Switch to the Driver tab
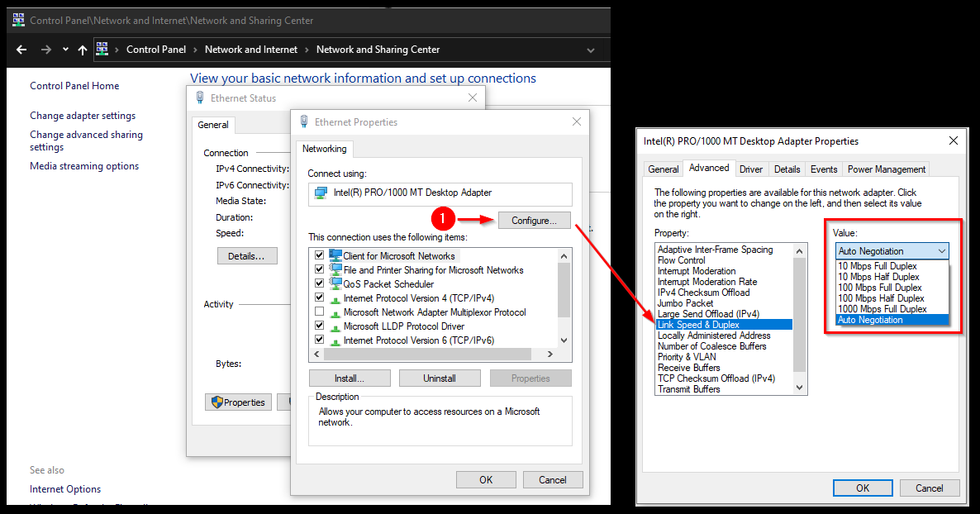Viewport: 980px width, 514px height. point(750,169)
